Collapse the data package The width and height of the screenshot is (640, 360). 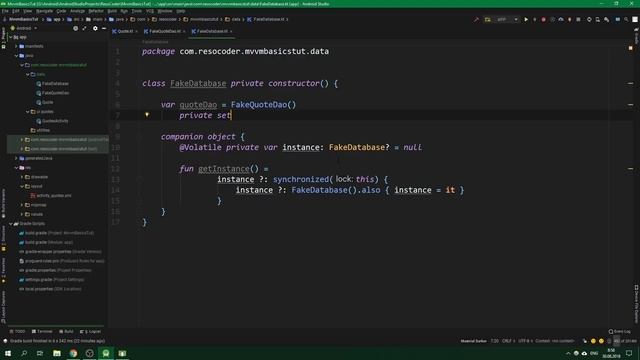[x=28, y=74]
